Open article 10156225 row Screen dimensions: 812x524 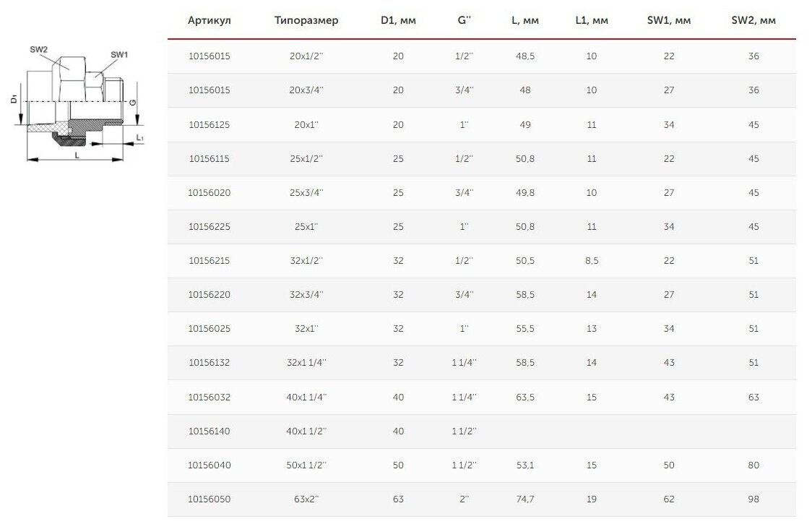click(x=481, y=226)
